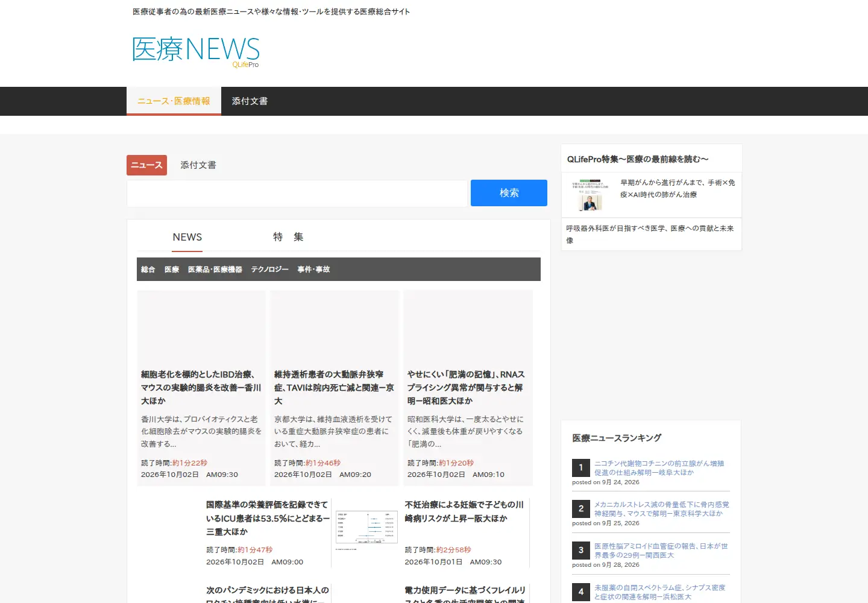Image resolution: width=868 pixels, height=603 pixels.
Task: Open the やせにくい「肥満の記憶」 article
Action: [x=467, y=388]
